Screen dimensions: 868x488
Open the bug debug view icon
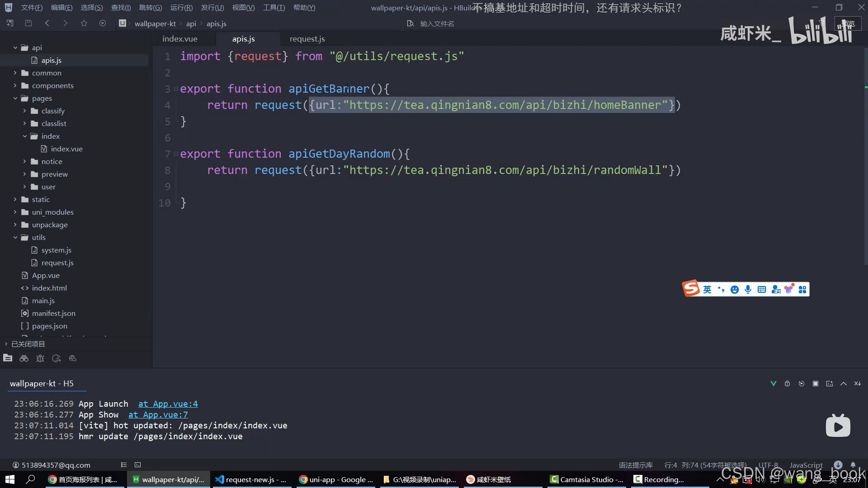click(x=40, y=358)
